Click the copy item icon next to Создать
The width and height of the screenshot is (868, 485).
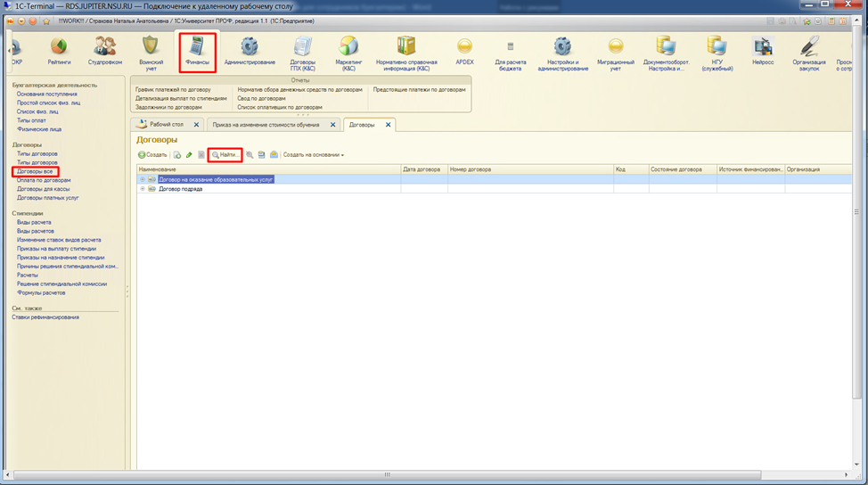click(x=177, y=155)
